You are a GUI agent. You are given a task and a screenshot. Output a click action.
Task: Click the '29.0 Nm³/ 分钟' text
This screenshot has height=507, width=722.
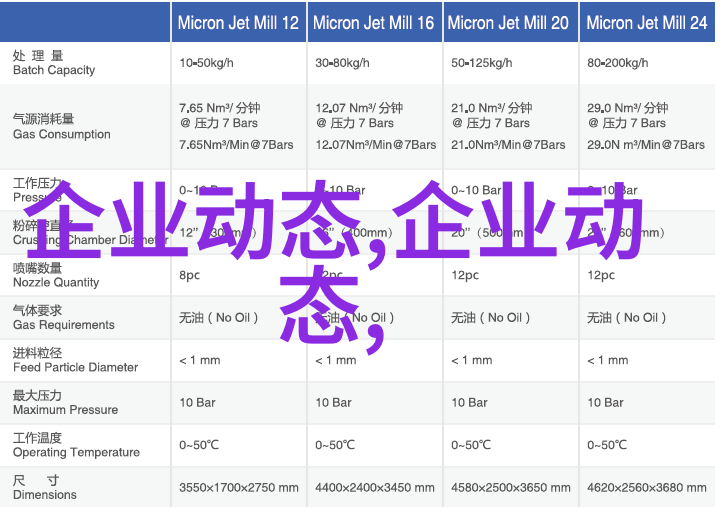click(x=627, y=108)
